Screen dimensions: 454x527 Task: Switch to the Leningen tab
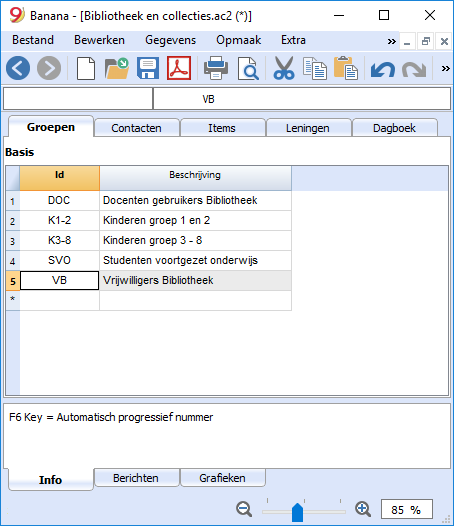point(308,128)
